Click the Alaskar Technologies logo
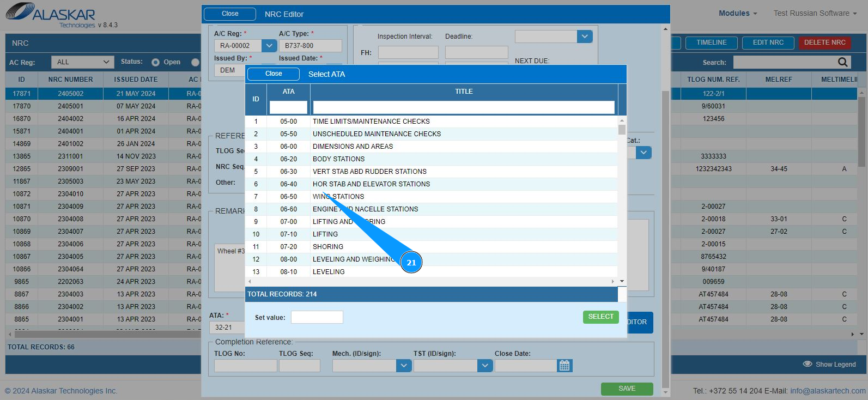This screenshot has width=868, height=400. [x=51, y=15]
